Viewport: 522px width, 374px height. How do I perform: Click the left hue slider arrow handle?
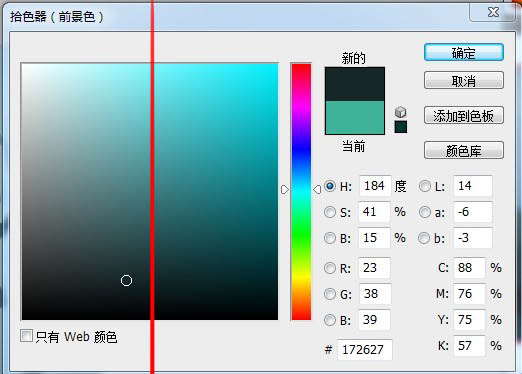pyautogui.click(x=285, y=190)
